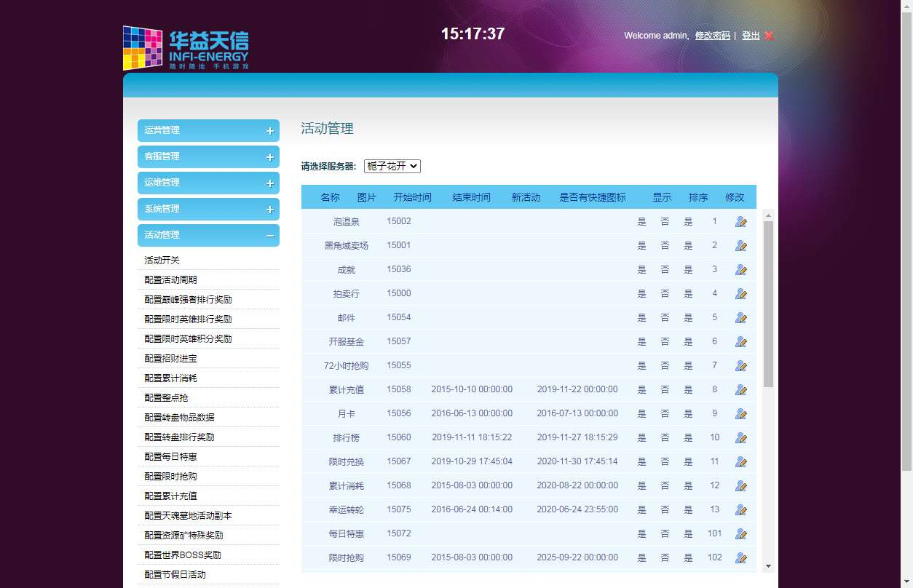The image size is (913, 588).
Task: Click the 结束时间 column header
Action: tap(471, 197)
